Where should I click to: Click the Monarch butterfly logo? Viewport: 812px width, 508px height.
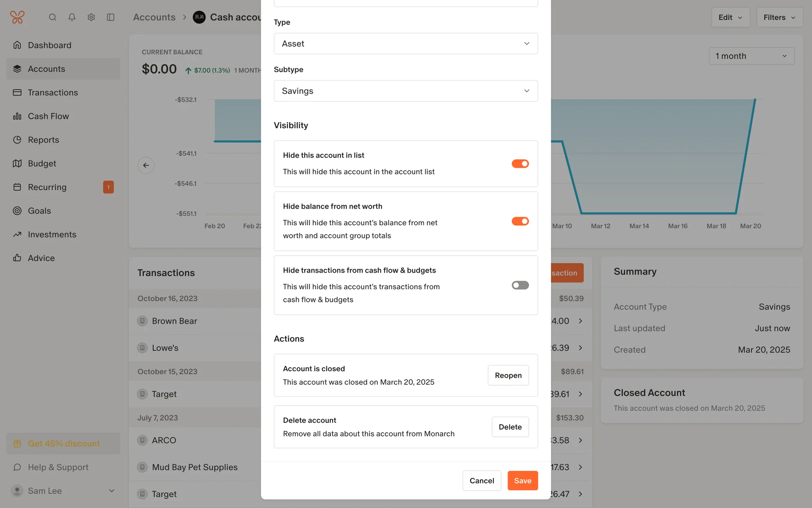click(x=17, y=17)
